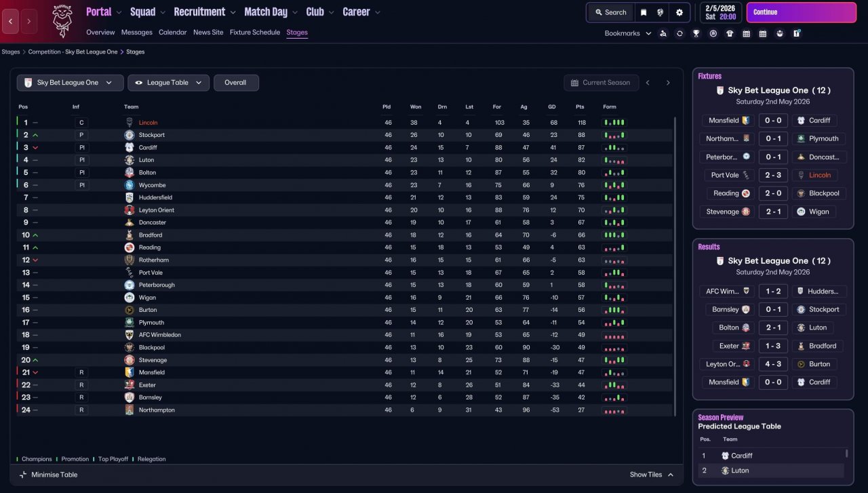Screen dimensions: 868x493
Task: Click the Continue button
Action: tap(802, 12)
